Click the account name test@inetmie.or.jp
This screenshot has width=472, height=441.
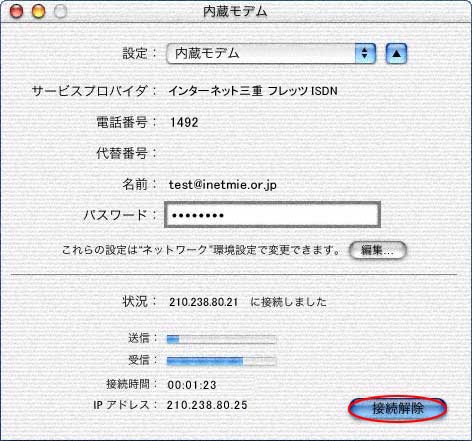click(x=223, y=185)
